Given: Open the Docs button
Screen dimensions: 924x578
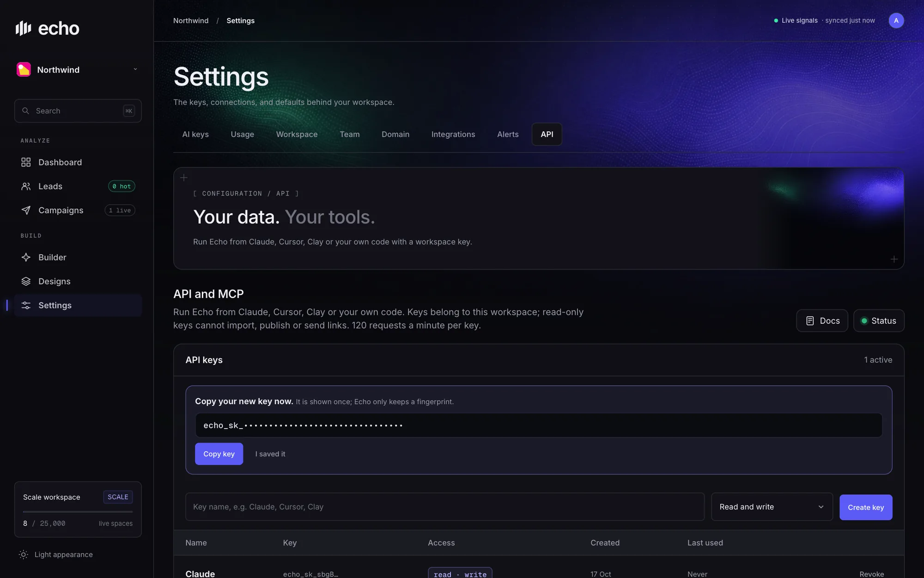Looking at the screenshot, I should tap(822, 320).
